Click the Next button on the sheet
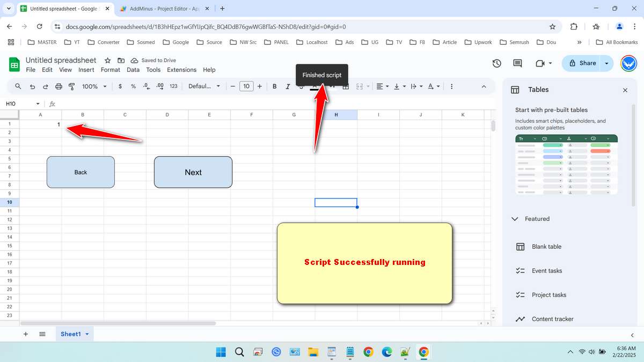The height and width of the screenshot is (362, 644). 193,172
